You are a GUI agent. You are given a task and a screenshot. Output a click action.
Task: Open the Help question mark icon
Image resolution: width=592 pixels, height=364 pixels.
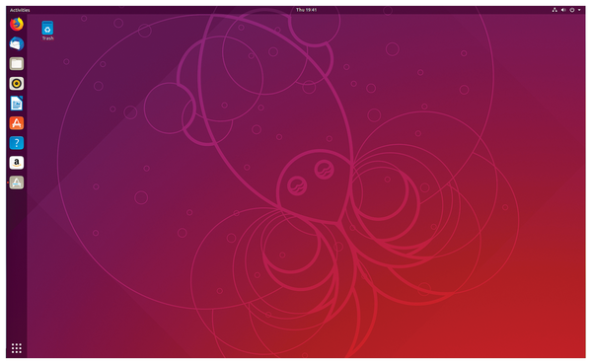(x=16, y=143)
